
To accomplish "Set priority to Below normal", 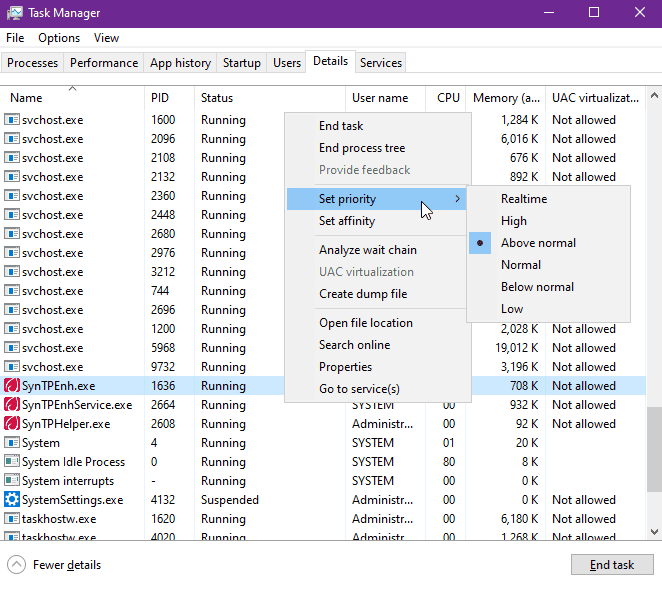I will pos(548,287).
